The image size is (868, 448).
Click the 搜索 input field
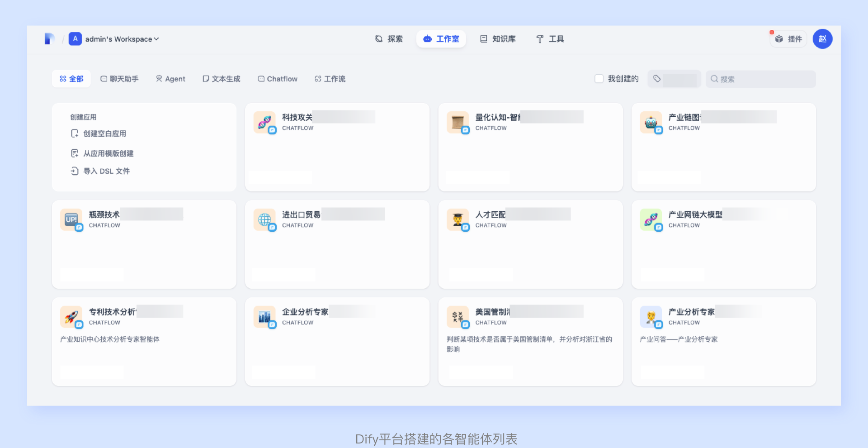(760, 79)
